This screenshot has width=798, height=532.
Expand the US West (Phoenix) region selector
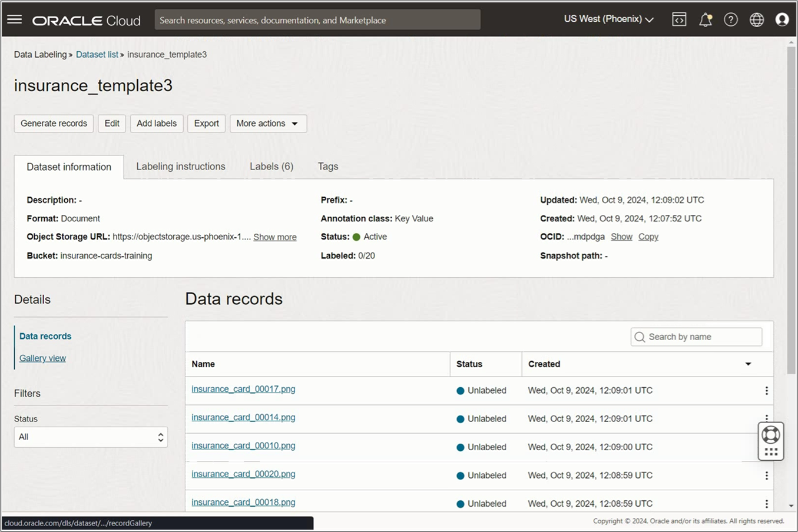pos(608,19)
